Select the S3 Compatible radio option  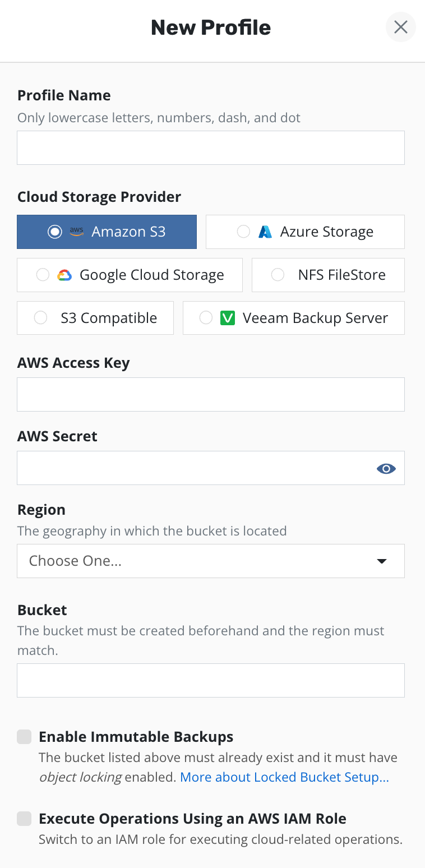point(40,318)
